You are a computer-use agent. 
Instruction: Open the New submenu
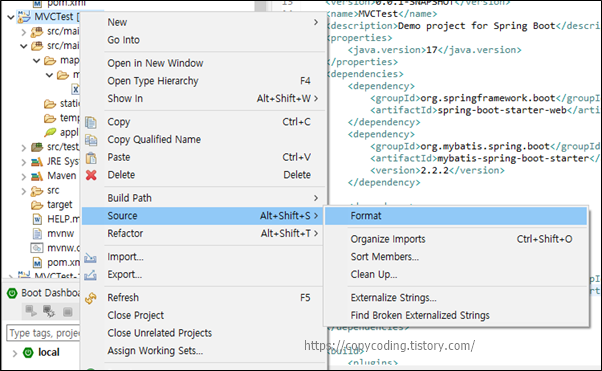[203, 22]
